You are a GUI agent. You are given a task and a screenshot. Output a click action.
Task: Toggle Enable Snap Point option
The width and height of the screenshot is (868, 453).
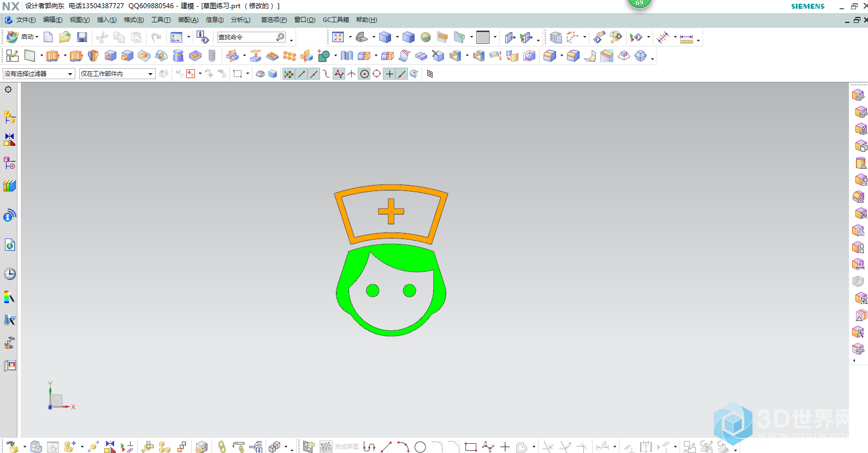click(x=289, y=74)
